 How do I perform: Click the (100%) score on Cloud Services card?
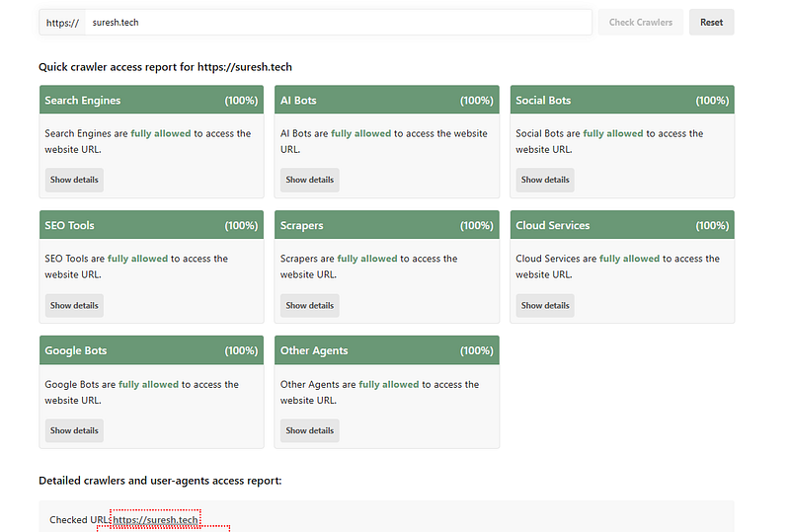(x=712, y=225)
